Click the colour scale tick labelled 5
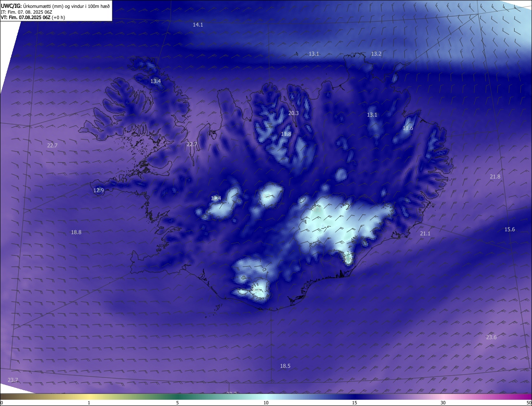 [177, 403]
